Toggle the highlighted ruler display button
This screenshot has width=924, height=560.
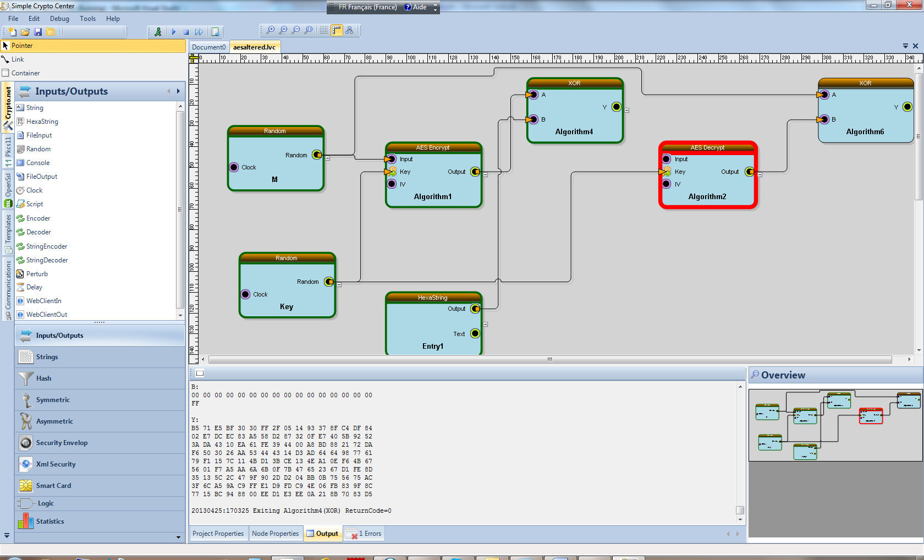point(336,30)
